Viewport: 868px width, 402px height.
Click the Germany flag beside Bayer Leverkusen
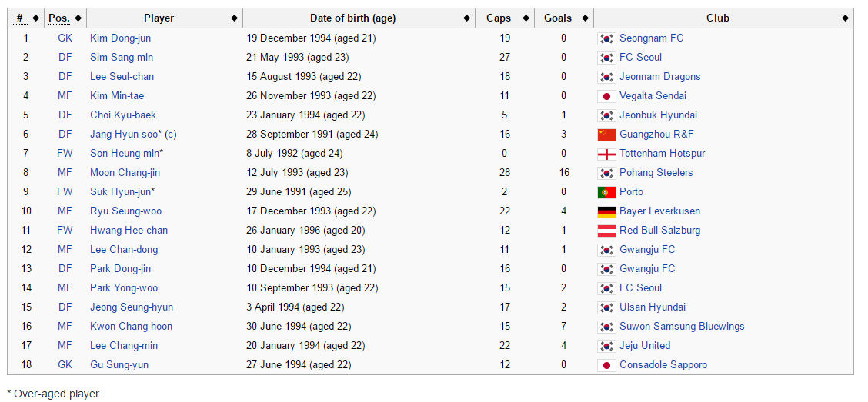(x=606, y=211)
